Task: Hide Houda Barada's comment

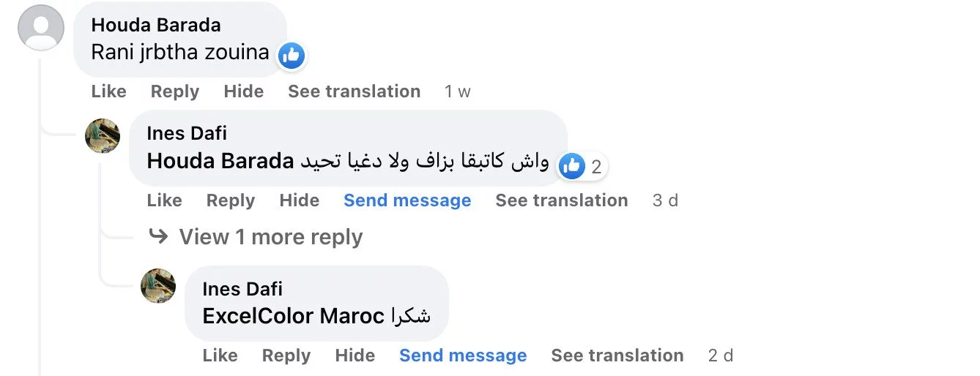Action: point(243,91)
